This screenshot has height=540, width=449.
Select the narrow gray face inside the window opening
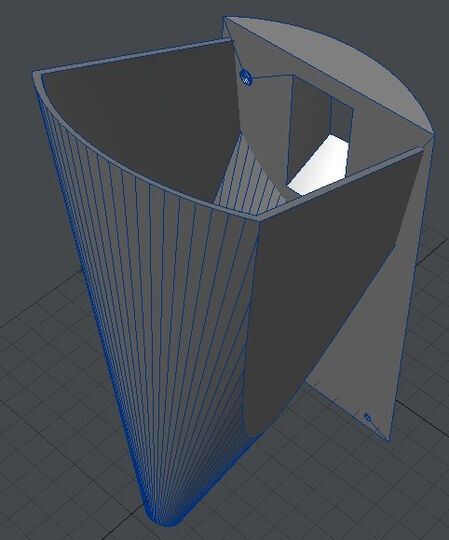(x=342, y=121)
